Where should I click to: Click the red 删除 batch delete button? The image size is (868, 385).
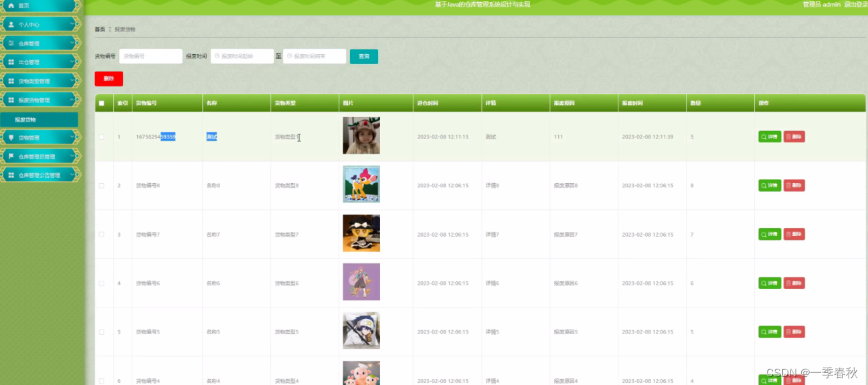[108, 79]
